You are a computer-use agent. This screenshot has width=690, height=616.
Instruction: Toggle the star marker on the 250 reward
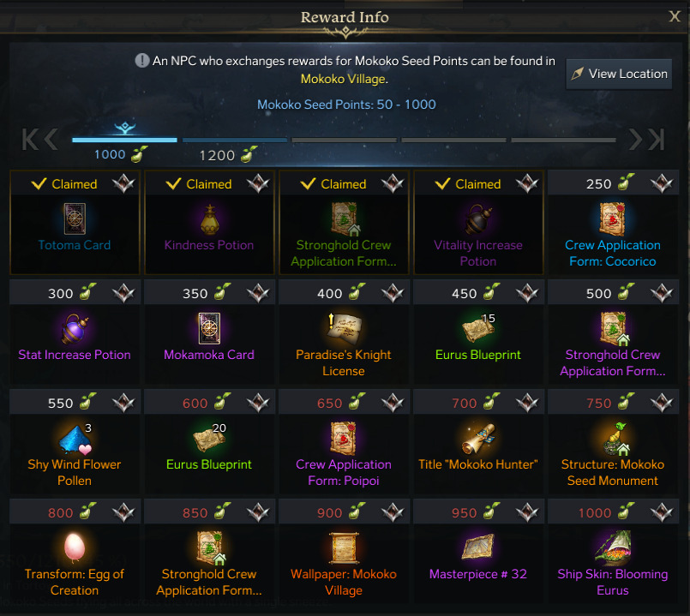tap(662, 183)
